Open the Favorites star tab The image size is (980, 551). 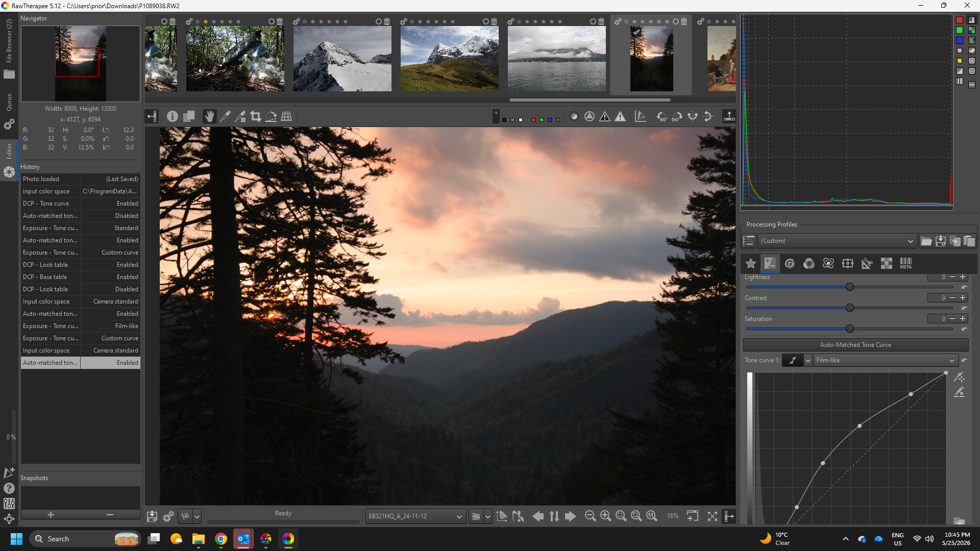click(x=751, y=263)
